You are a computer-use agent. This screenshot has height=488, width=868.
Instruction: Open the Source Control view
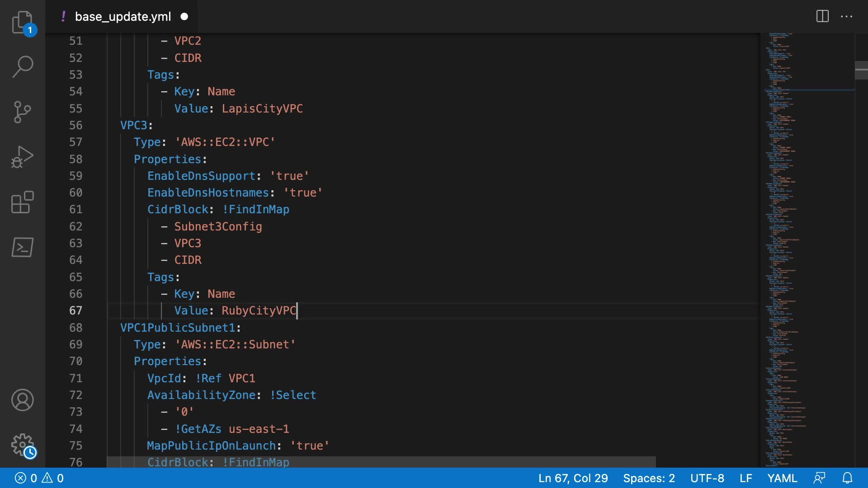[x=22, y=112]
